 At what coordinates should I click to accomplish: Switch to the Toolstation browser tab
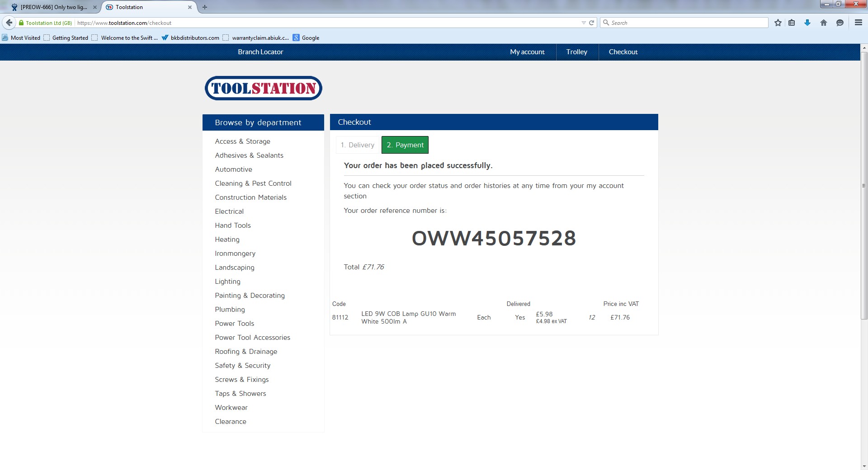(149, 7)
